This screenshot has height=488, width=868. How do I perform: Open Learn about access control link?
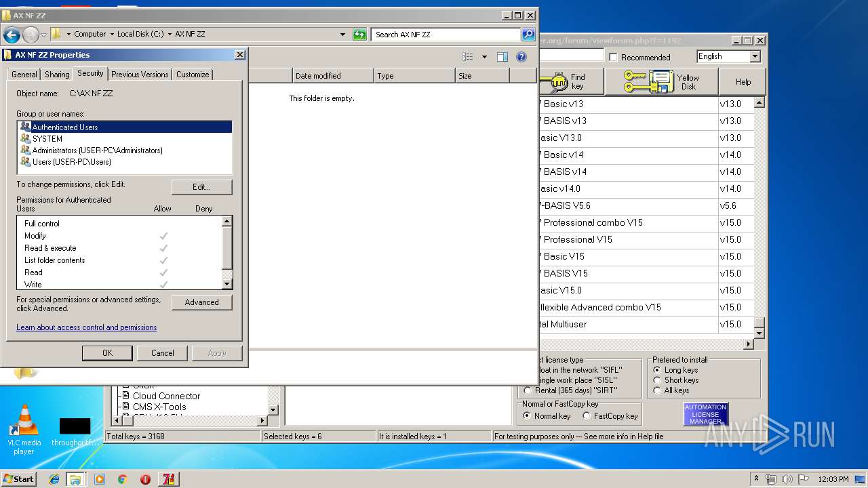(x=86, y=327)
